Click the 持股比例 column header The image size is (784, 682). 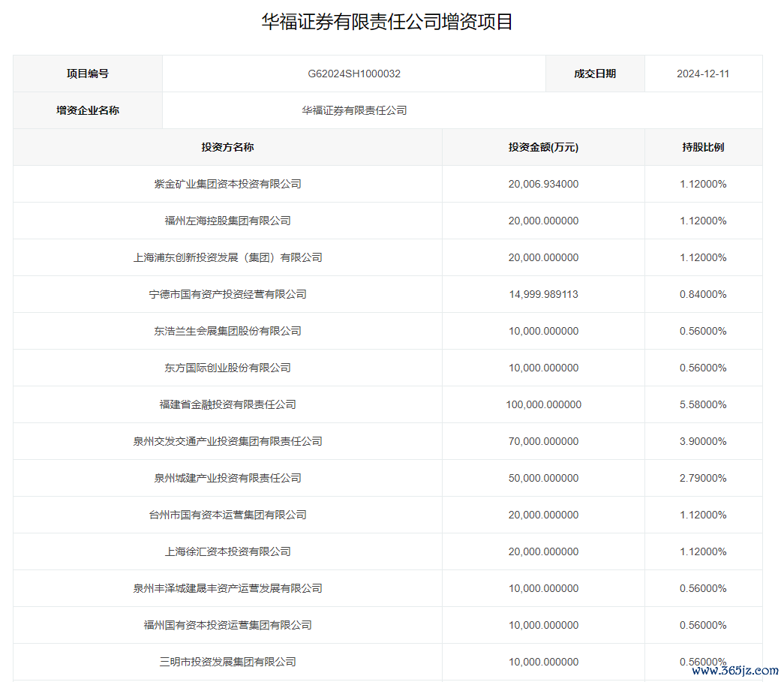[703, 147]
